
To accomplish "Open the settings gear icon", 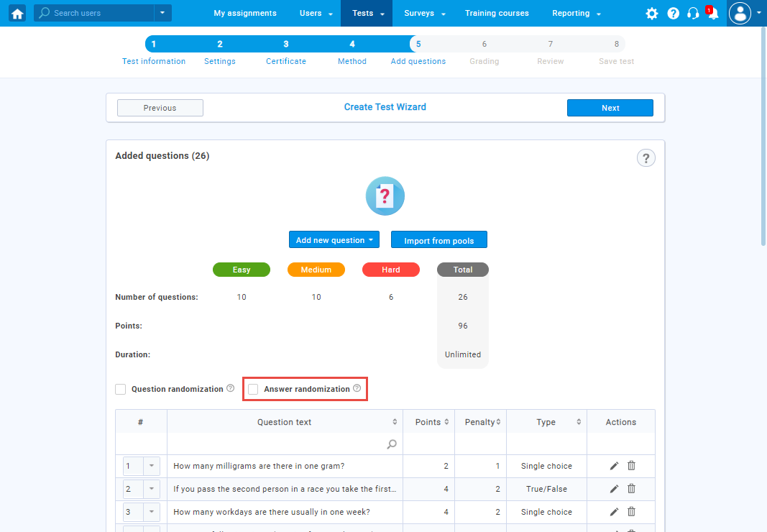I will pyautogui.click(x=651, y=13).
